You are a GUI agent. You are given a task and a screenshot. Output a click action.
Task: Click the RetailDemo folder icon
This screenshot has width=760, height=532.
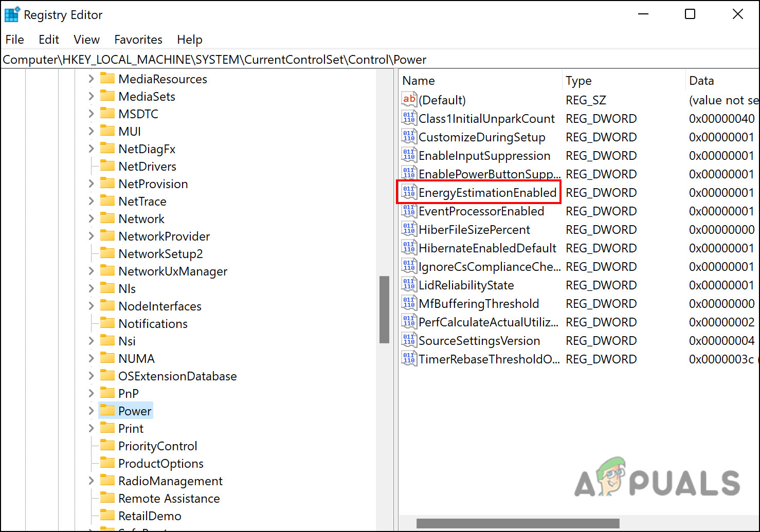107,515
